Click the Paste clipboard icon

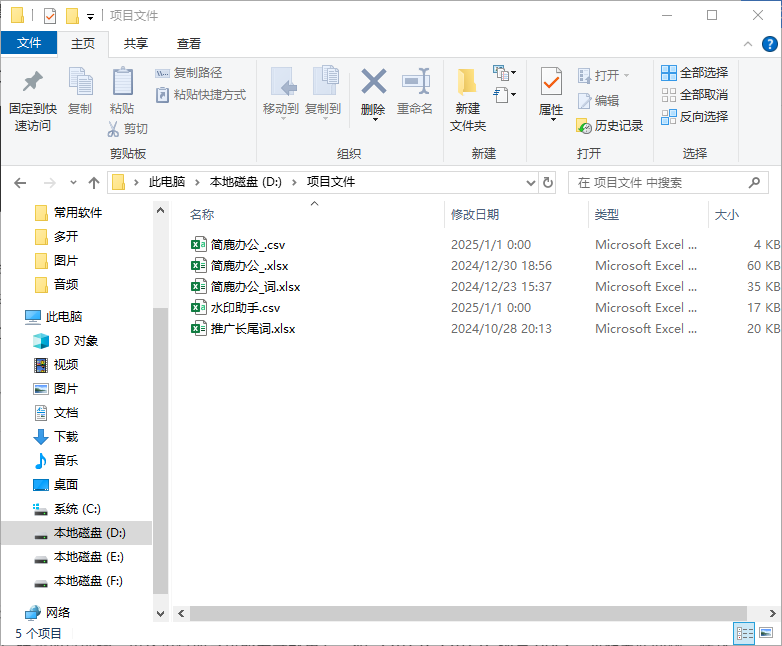(122, 81)
